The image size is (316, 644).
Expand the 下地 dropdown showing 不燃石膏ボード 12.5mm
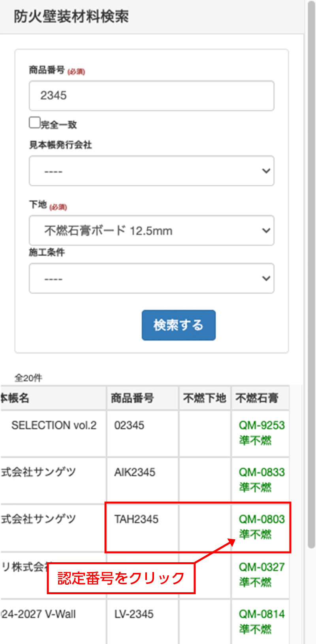(x=151, y=230)
